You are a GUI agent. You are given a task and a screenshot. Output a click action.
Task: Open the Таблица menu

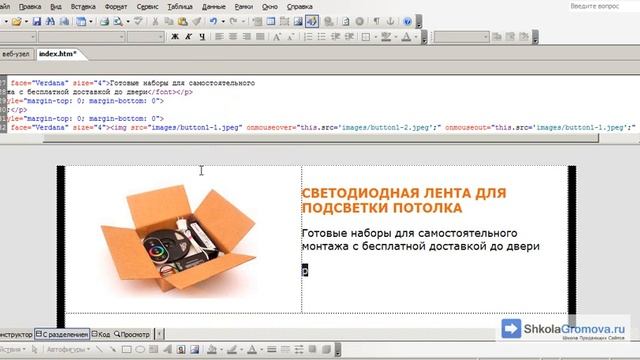coord(180,7)
